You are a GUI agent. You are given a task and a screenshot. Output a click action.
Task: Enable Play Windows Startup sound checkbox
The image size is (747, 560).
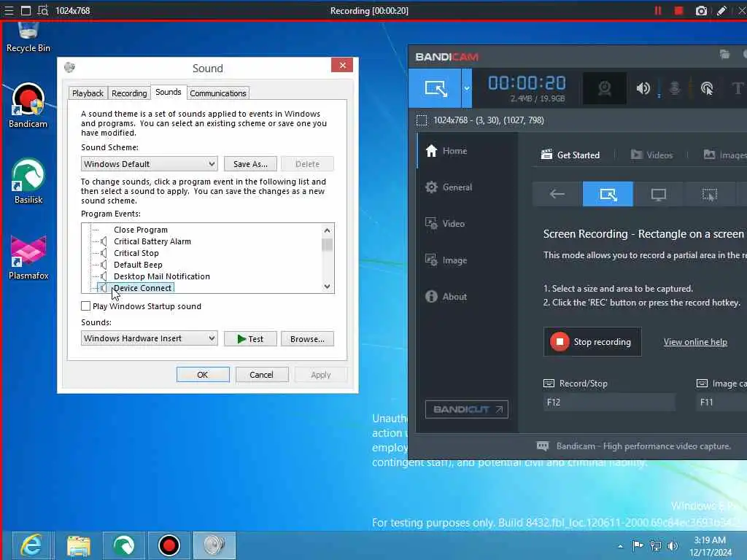pos(86,306)
